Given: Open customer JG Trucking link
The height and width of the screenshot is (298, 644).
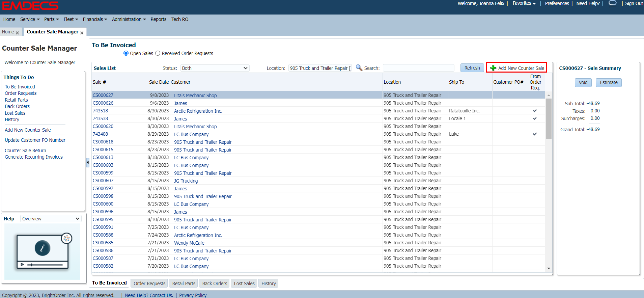Looking at the screenshot, I should (x=186, y=181).
